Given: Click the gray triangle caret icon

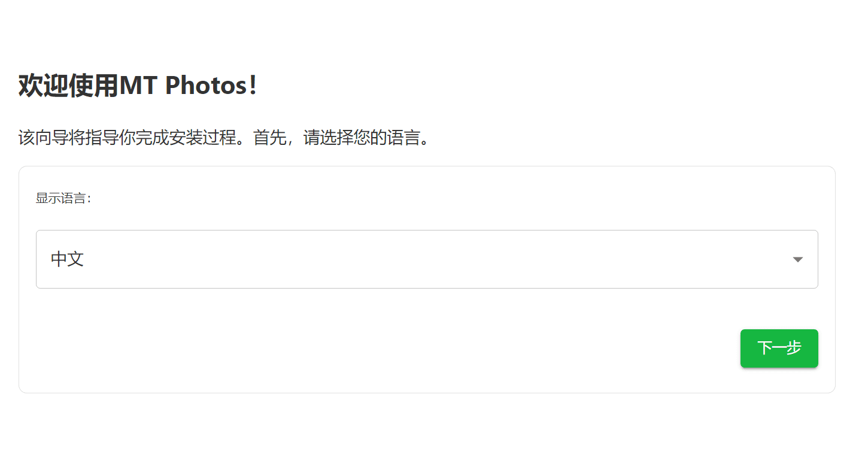Looking at the screenshot, I should pyautogui.click(x=797, y=259).
